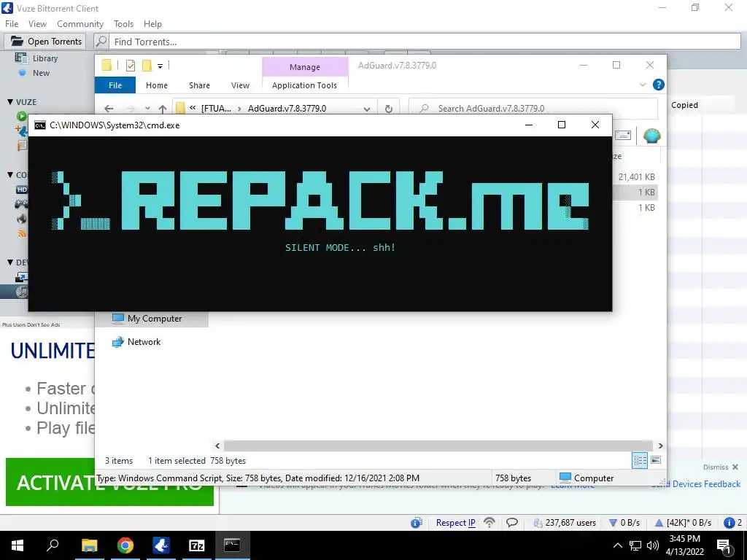Click the RSS feed icon in Vuze sidebar
Viewport: 747px width, 560px height.
pyautogui.click(x=22, y=233)
